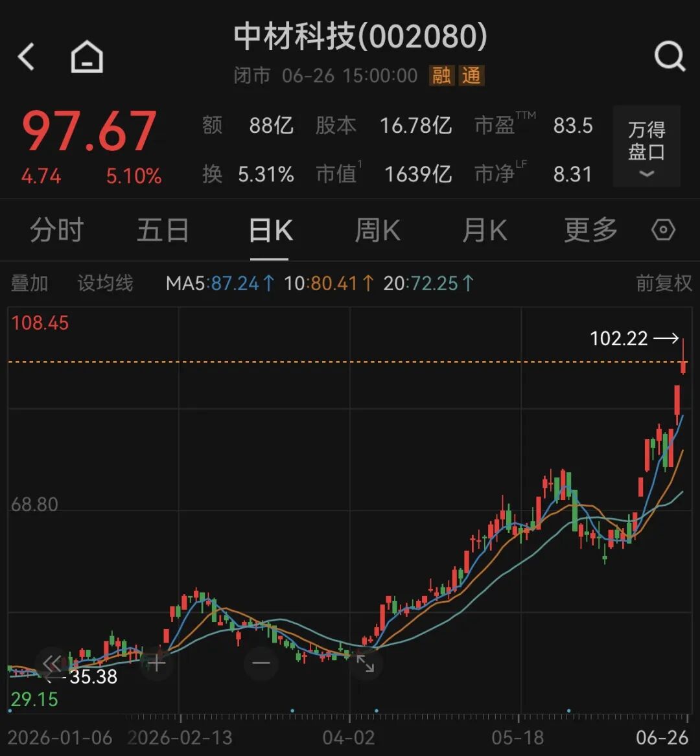Open 设均线 moving average settings
Image resolution: width=700 pixels, height=756 pixels.
105,284
